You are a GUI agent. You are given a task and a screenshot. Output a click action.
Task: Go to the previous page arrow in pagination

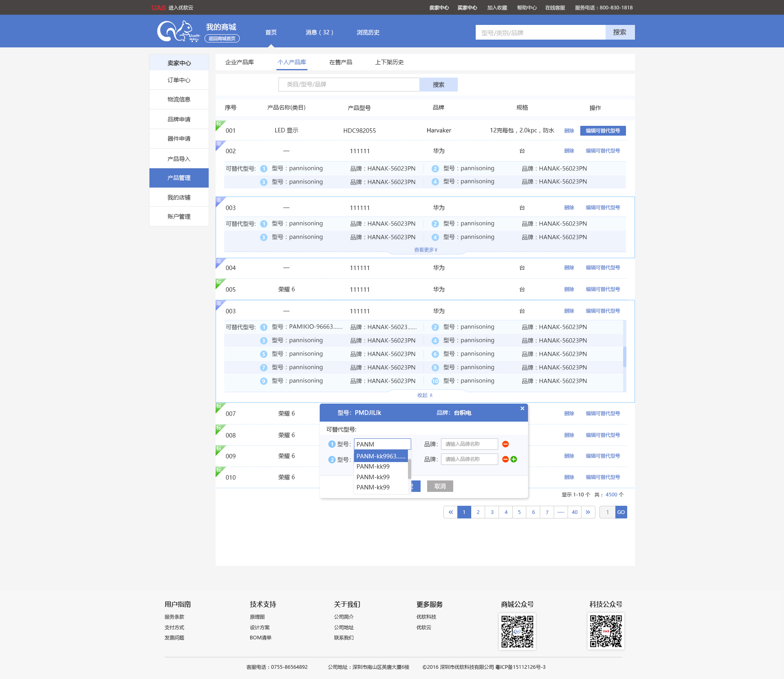(x=450, y=512)
